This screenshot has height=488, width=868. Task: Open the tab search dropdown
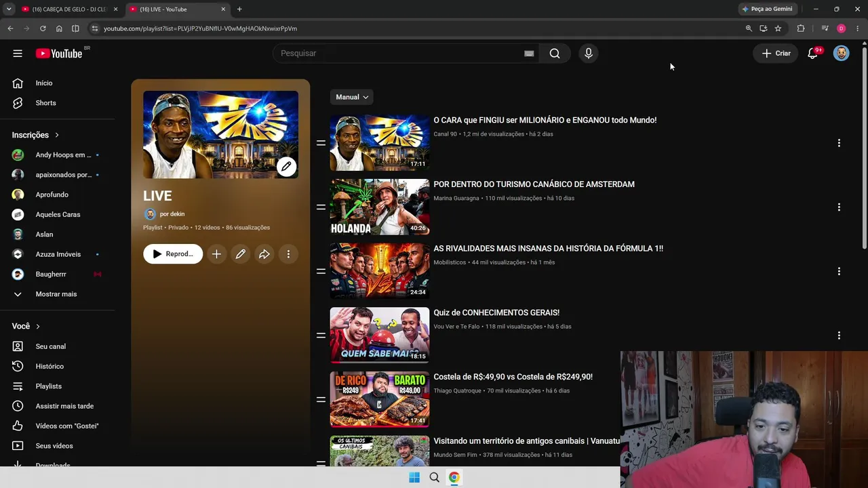click(8, 9)
